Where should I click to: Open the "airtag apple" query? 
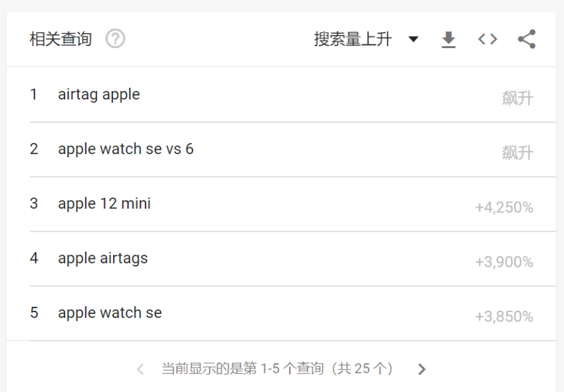point(99,95)
